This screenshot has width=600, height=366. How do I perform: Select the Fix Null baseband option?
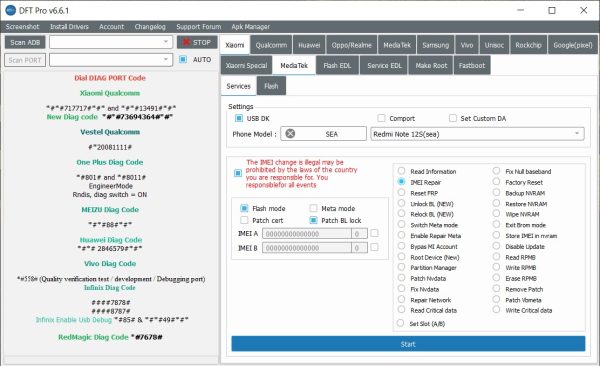496,171
